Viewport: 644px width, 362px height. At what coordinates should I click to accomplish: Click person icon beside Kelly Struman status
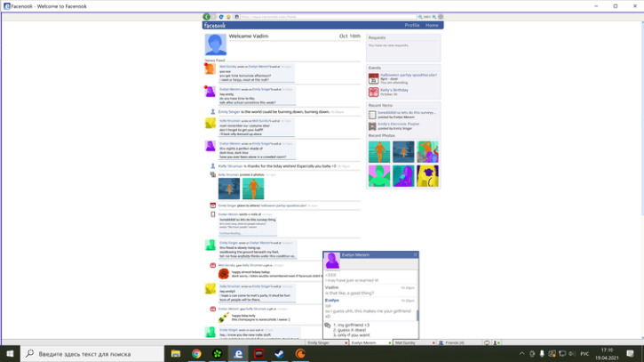click(x=213, y=165)
